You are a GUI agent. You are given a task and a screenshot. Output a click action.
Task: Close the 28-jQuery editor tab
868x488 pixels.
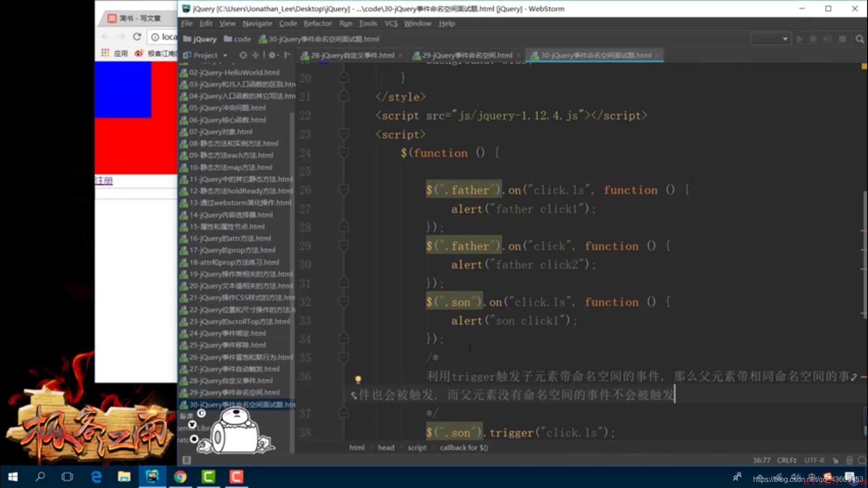pyautogui.click(x=400, y=56)
